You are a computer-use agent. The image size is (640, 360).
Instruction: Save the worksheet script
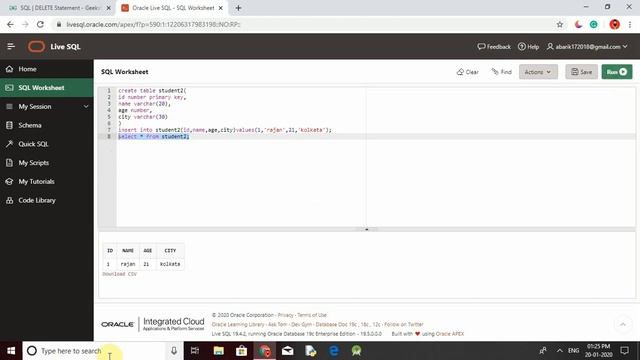pos(582,72)
